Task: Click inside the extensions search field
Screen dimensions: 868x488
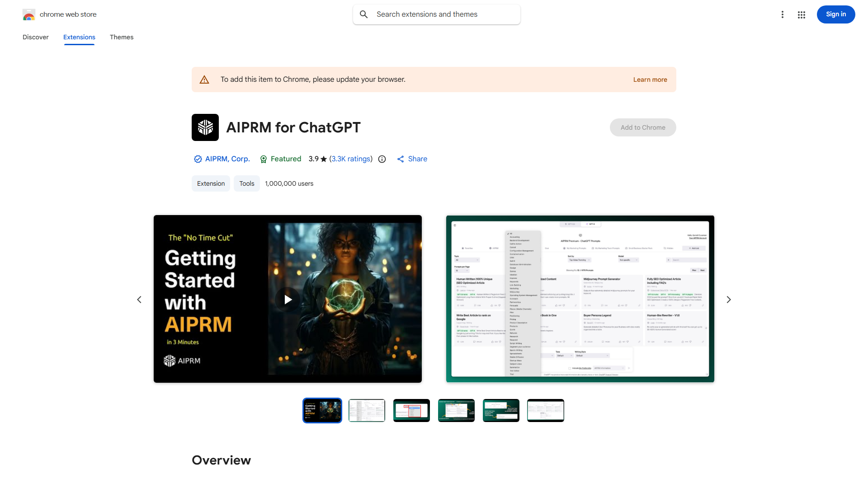Action: [436, 14]
